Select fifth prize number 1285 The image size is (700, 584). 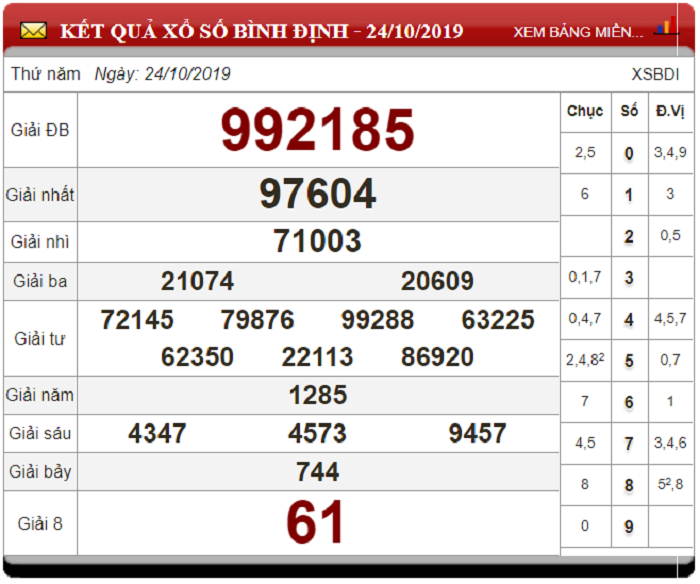pos(318,395)
